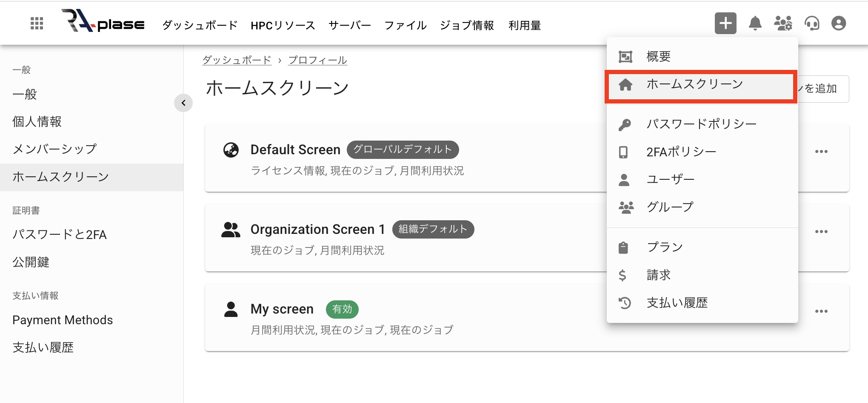868x403 pixels.
Task: Click the plus create icon in the top bar
Action: pyautogui.click(x=726, y=23)
